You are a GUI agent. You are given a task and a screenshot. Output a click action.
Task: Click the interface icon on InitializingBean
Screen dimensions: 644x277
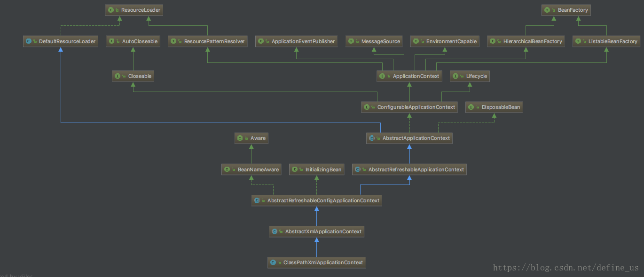295,169
